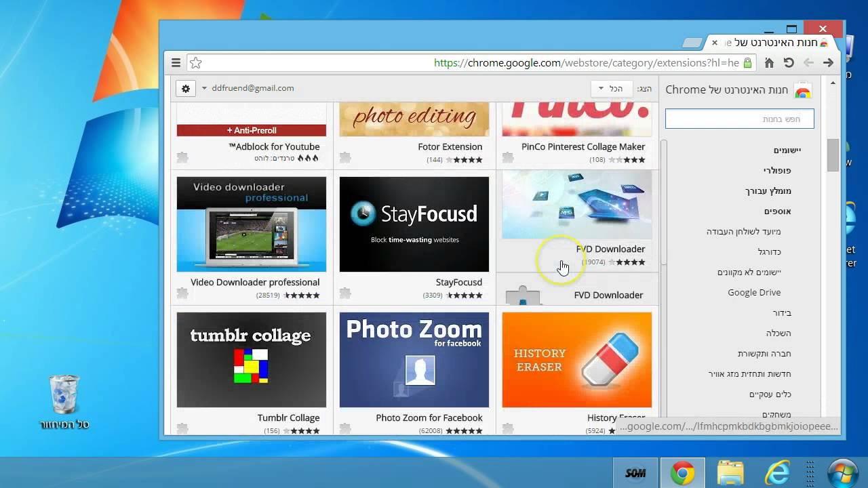Screen dimensions: 868x488
Task: Click the Chrome icon in the taskbar
Action: [683, 473]
